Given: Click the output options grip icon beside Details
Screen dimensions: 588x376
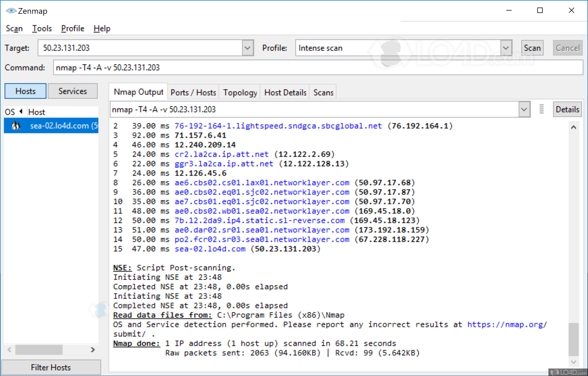Looking at the screenshot, I should tap(541, 109).
